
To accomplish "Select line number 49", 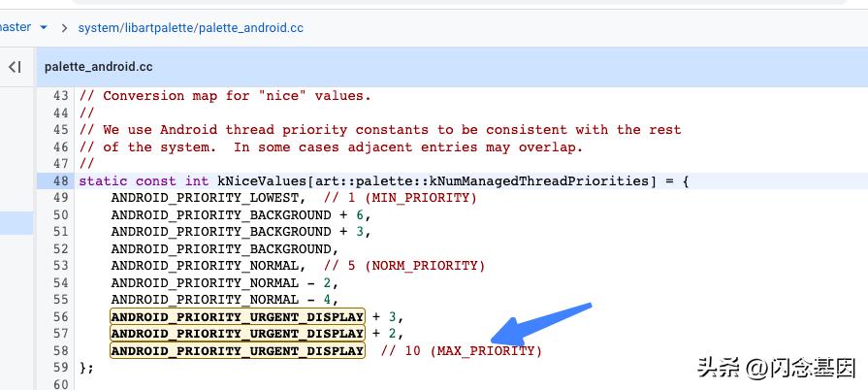I will 61,198.
